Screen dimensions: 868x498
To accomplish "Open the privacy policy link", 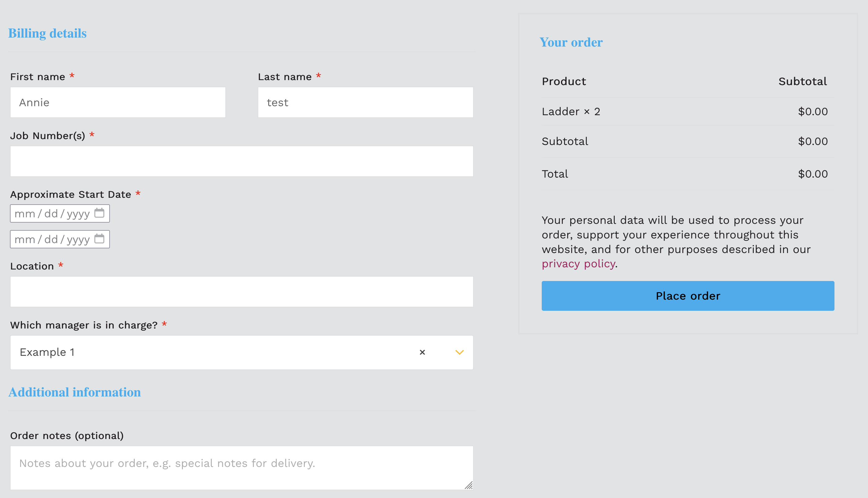I will (x=578, y=264).
